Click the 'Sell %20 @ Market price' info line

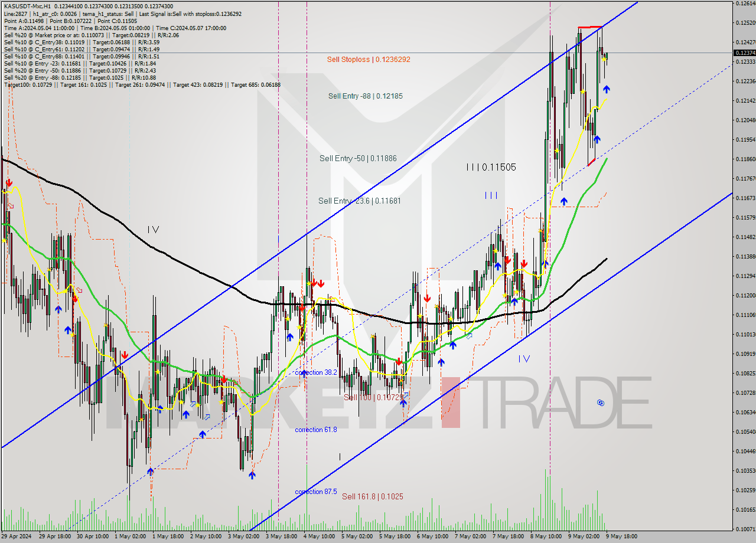pyautogui.click(x=91, y=35)
